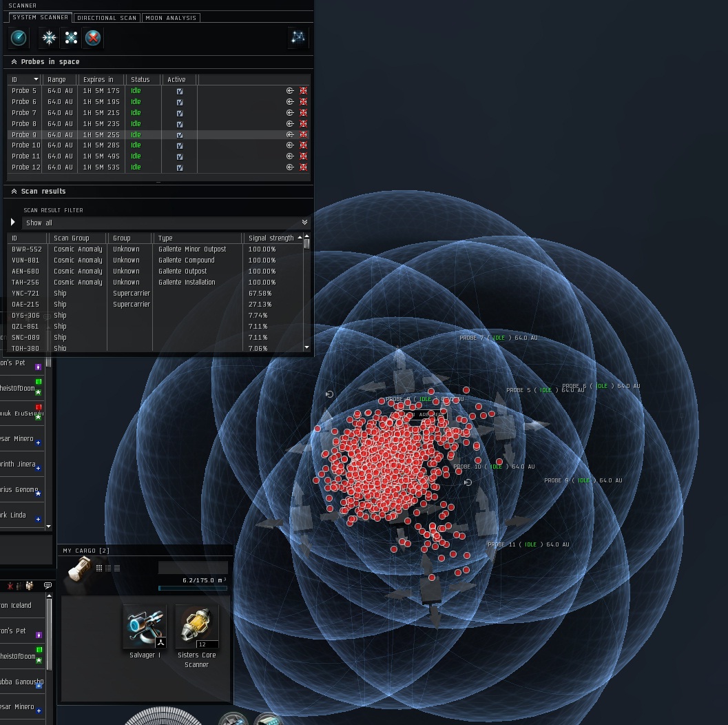Select the OAE-215 Supercarrier result row

tap(156, 305)
